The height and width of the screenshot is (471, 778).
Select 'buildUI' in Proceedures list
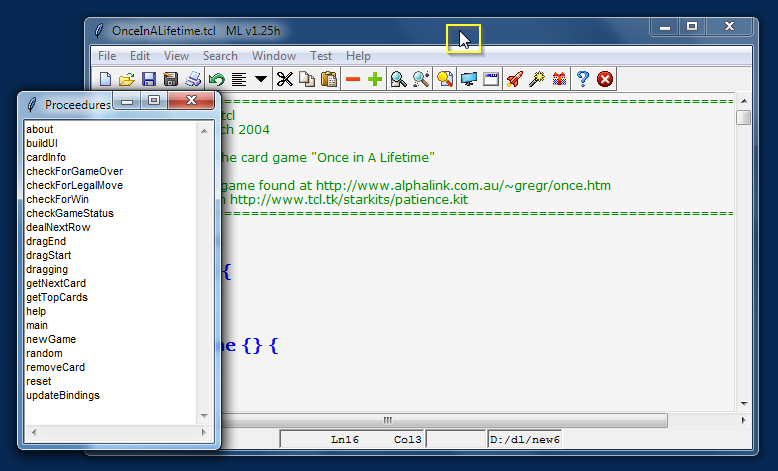42,143
